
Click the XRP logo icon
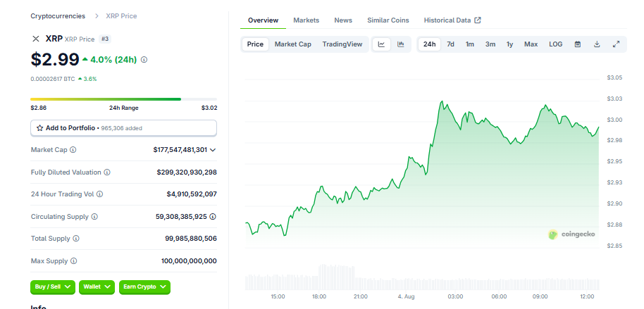[x=36, y=39]
